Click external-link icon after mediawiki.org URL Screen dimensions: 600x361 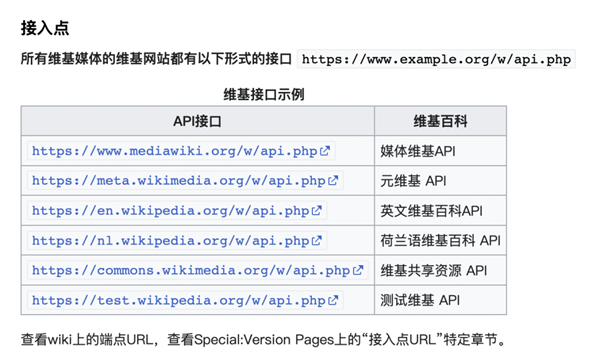(325, 151)
